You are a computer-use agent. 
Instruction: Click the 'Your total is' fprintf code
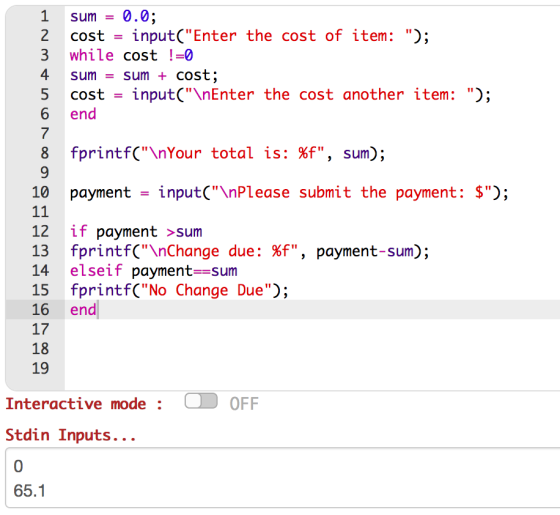point(228,153)
